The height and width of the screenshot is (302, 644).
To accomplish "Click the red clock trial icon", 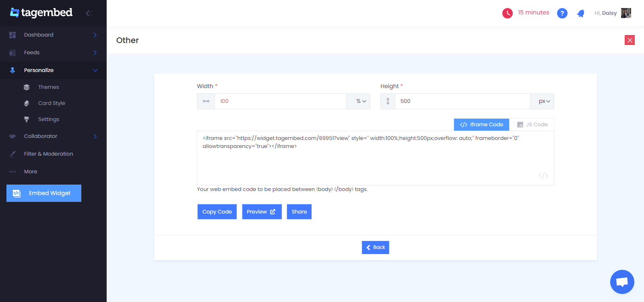I will point(508,13).
